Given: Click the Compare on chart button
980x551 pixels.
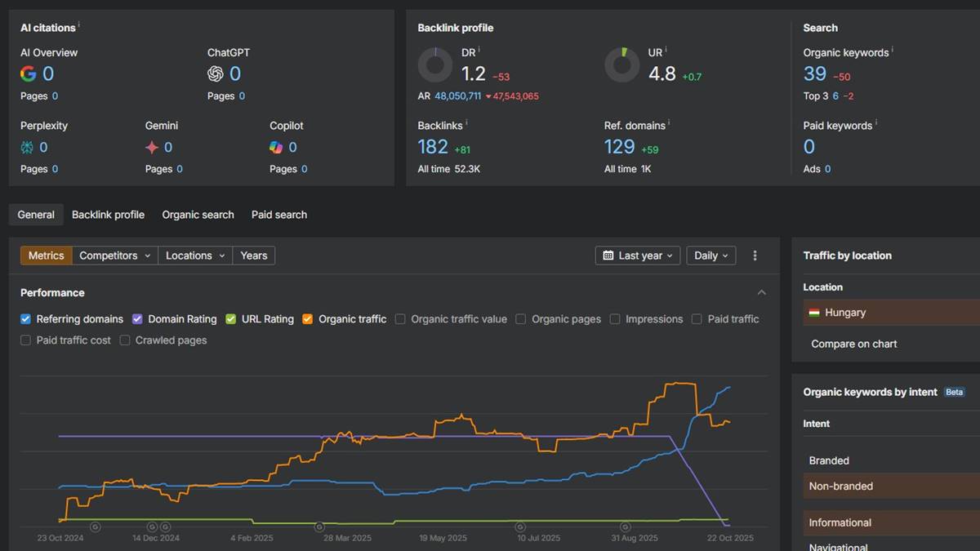Looking at the screenshot, I should tap(853, 344).
